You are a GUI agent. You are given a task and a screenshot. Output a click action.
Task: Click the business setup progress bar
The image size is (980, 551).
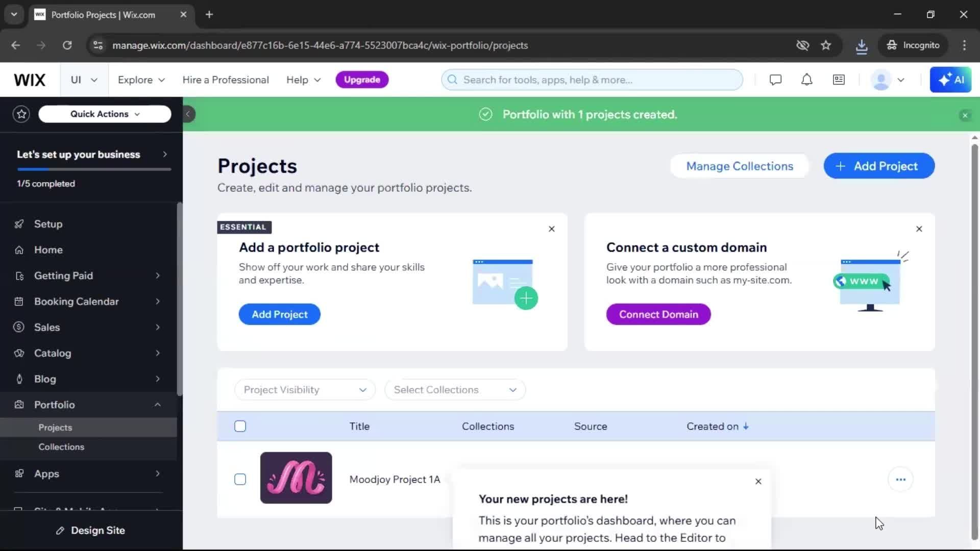point(93,169)
